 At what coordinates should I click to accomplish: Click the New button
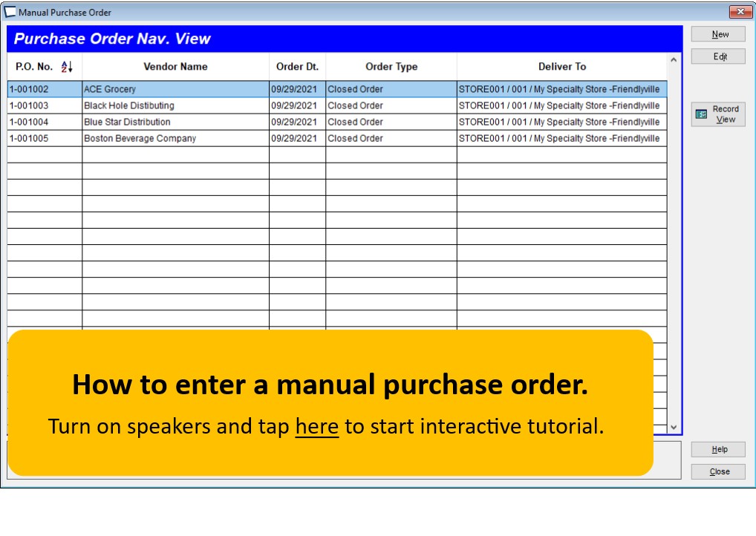(718, 34)
